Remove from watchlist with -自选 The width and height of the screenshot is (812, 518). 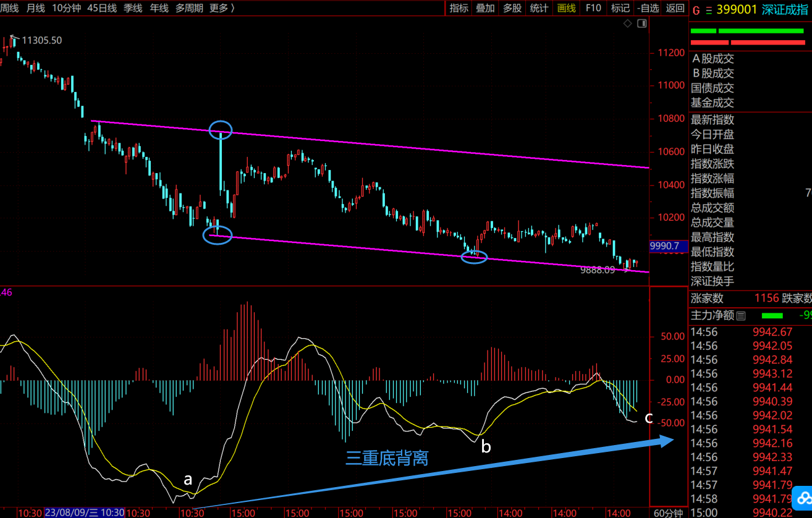(x=648, y=8)
